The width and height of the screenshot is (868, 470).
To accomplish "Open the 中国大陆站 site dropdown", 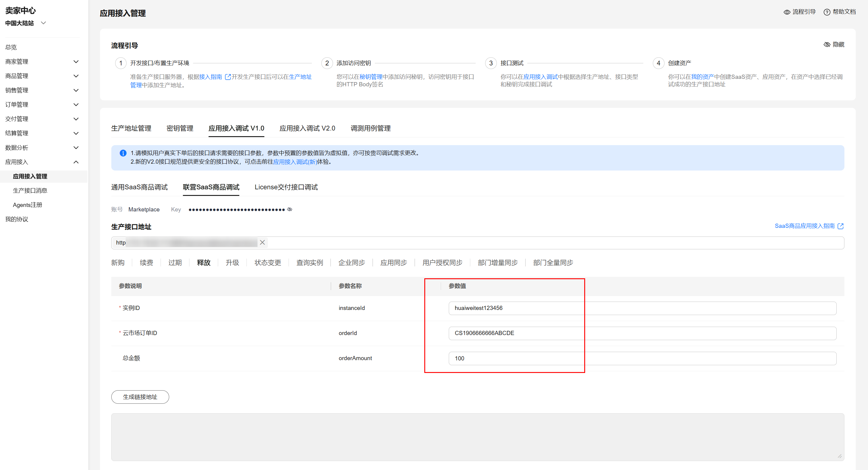I will pos(43,23).
